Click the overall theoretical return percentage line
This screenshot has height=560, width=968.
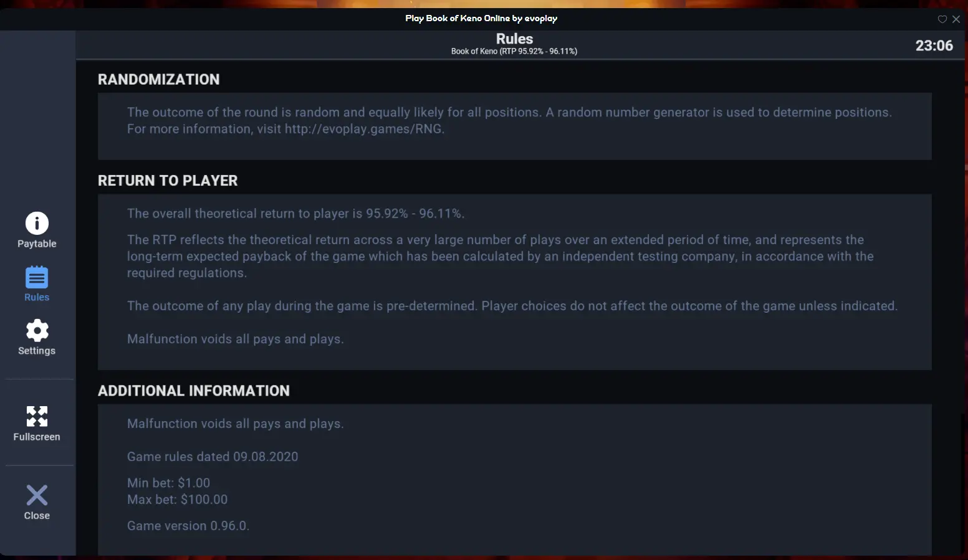coord(296,214)
